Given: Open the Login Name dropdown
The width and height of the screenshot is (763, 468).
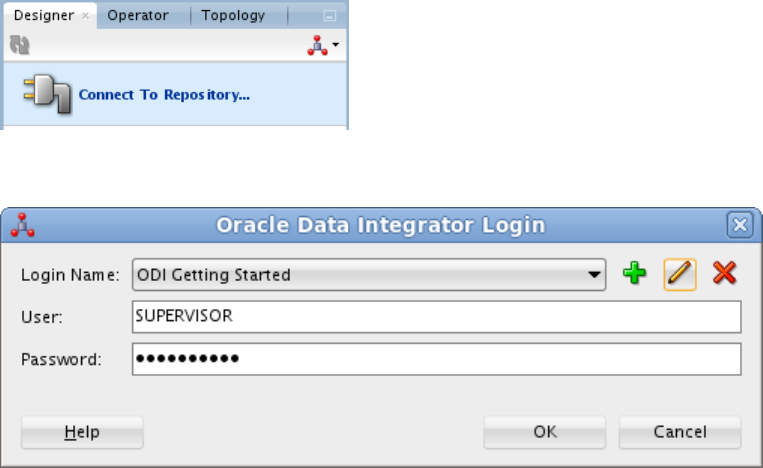Looking at the screenshot, I should pyautogui.click(x=369, y=275).
